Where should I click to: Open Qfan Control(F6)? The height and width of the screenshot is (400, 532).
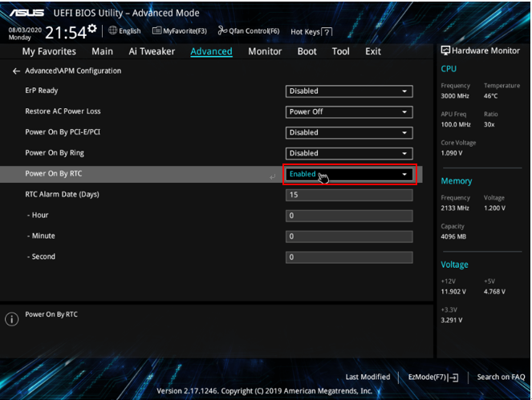pyautogui.click(x=249, y=30)
